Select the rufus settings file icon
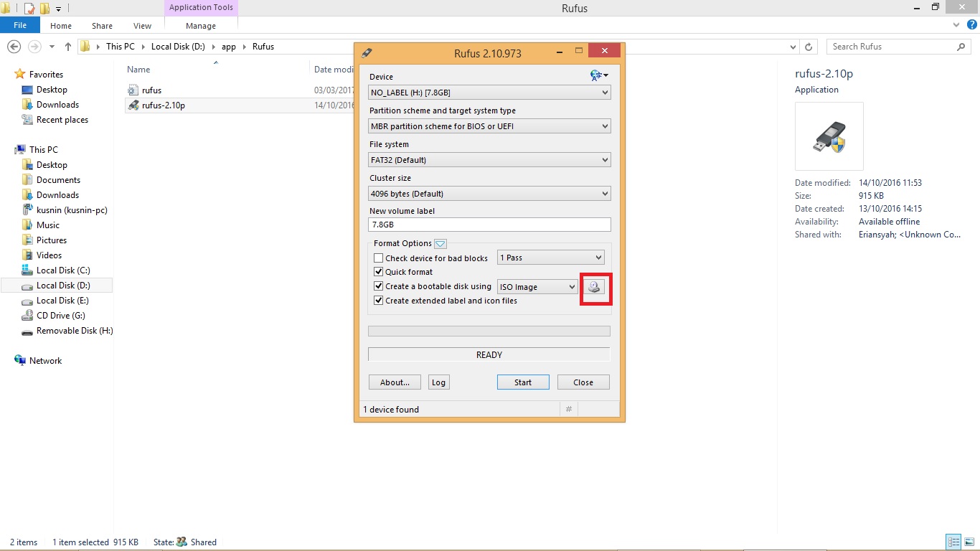The height and width of the screenshot is (551, 980). 133,90
